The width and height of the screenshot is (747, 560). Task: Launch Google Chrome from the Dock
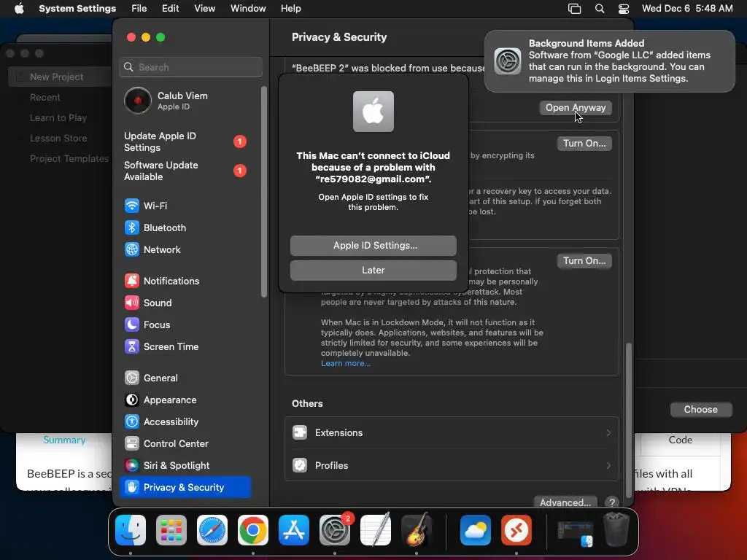[253, 530]
